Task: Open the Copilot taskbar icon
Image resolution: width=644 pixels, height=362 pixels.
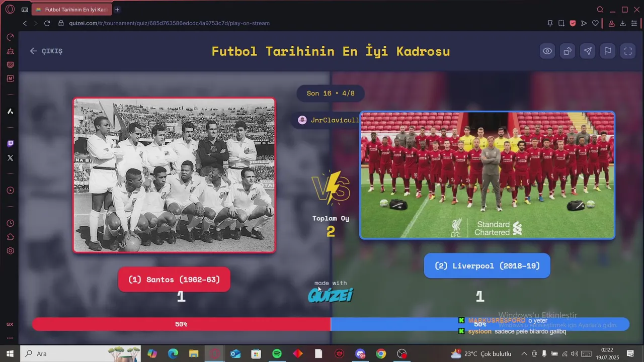Action: pyautogui.click(x=152, y=353)
